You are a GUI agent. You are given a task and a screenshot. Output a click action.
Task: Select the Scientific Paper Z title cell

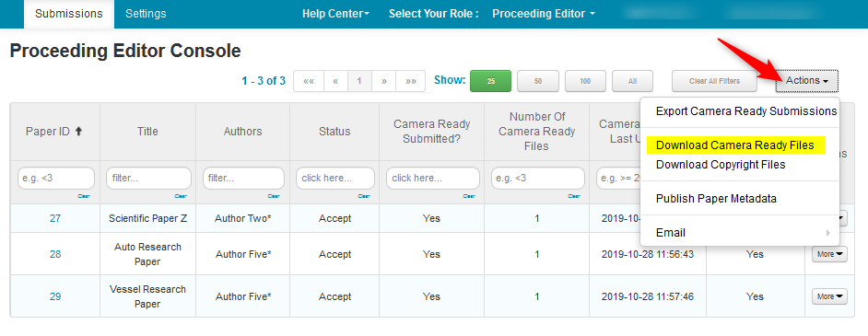point(147,218)
